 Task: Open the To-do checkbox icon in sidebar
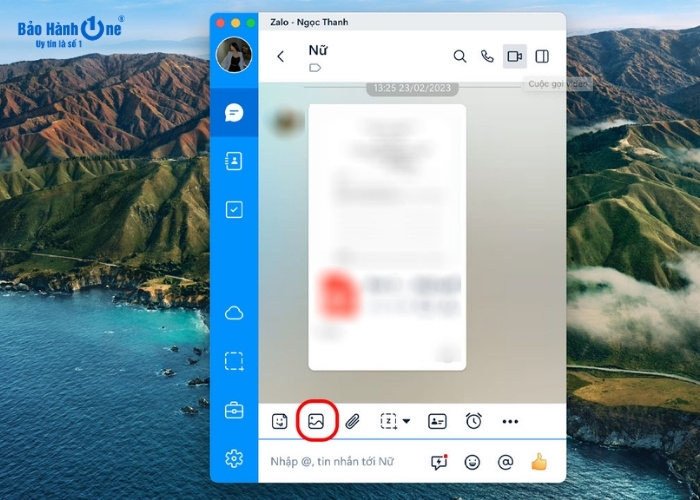[234, 209]
